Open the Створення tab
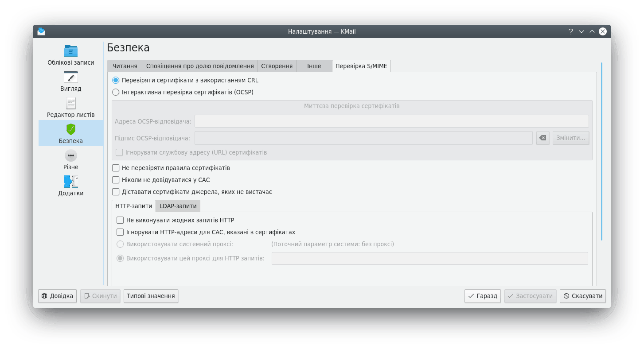Image resolution: width=644 pixels, height=349 pixels. 277,66
